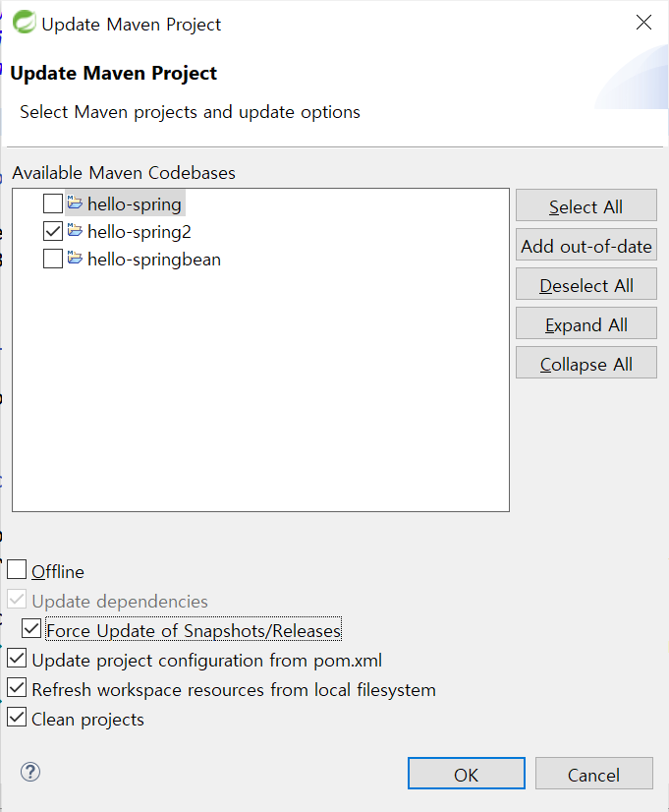The height and width of the screenshot is (812, 669).
Task: Click the greyed Update dependencies checkbox
Action: pos(17,599)
